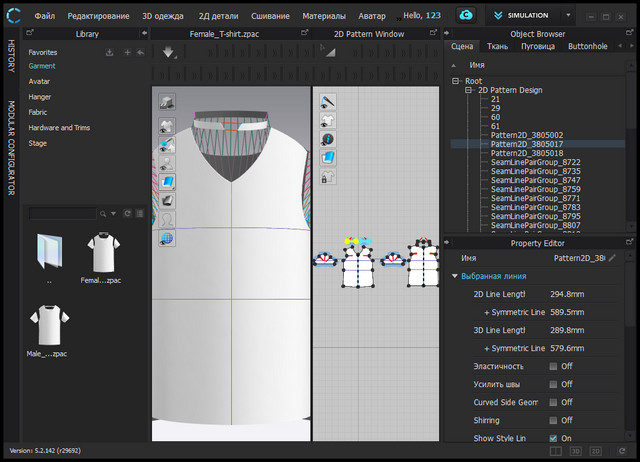Screen dimensions: 640x462
Task: Click the download icon in Library favorites
Action: click(109, 51)
